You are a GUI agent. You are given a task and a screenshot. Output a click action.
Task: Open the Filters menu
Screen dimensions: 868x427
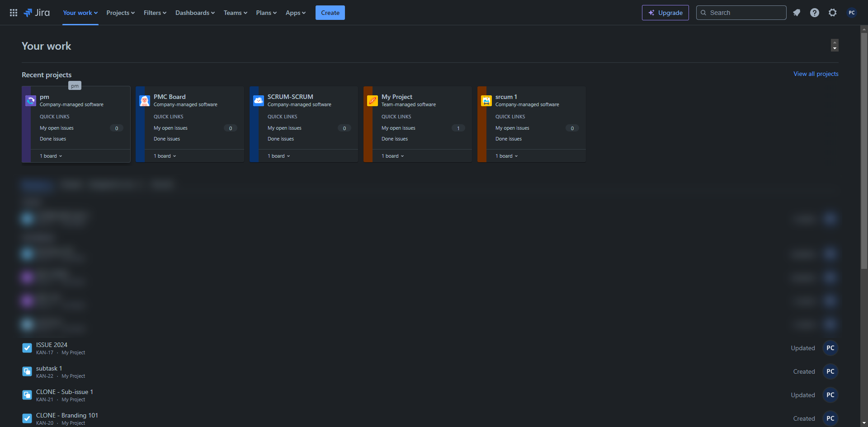(155, 13)
